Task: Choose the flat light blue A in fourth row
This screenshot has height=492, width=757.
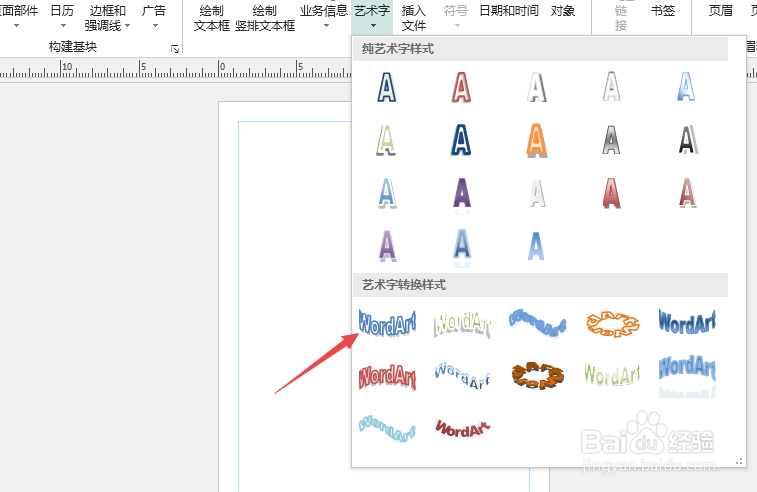Action: [x=536, y=246]
